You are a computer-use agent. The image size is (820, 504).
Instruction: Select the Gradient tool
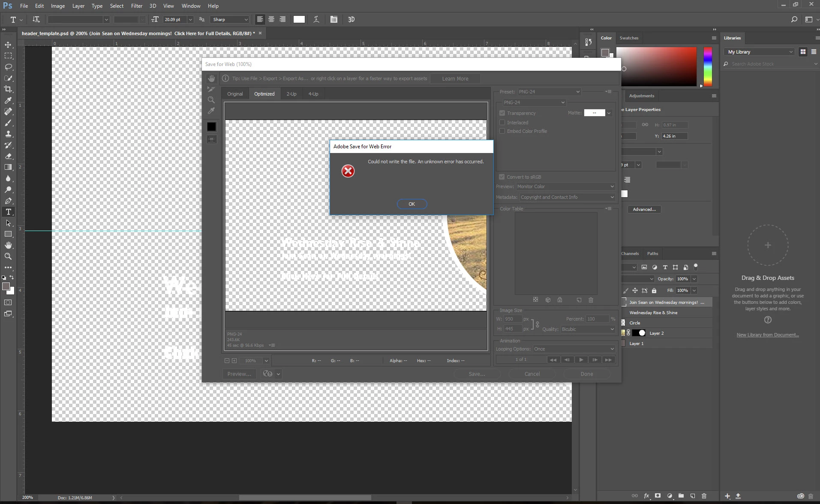tap(8, 167)
